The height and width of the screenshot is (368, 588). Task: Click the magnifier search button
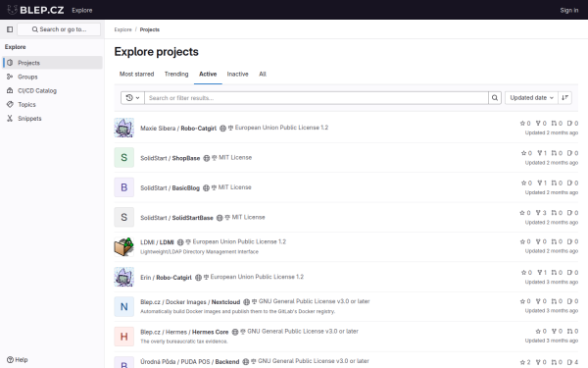click(x=495, y=97)
